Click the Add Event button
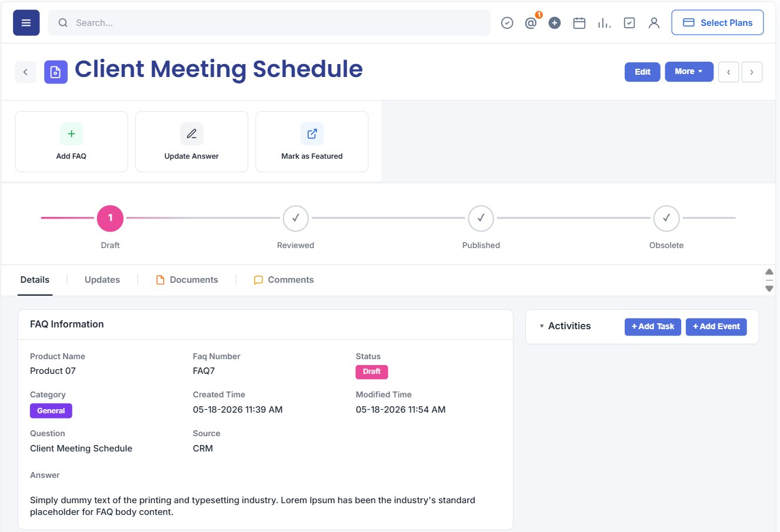780x532 pixels. click(x=716, y=327)
